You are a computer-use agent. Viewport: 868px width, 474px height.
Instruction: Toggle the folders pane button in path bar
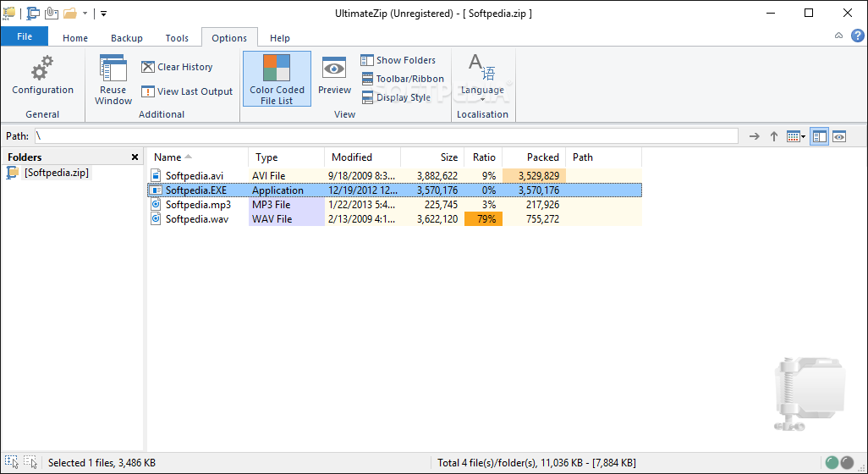coord(819,136)
